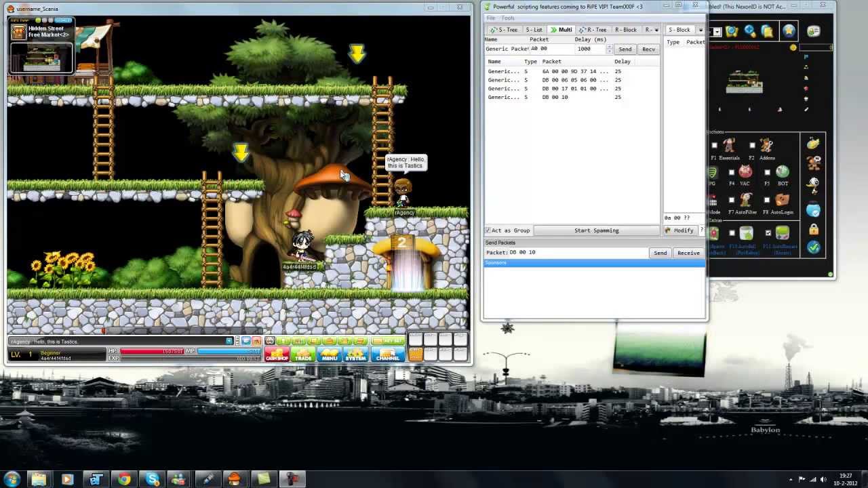Enable the F10 AutoSell checkbox
868x488 pixels.
[x=732, y=233]
